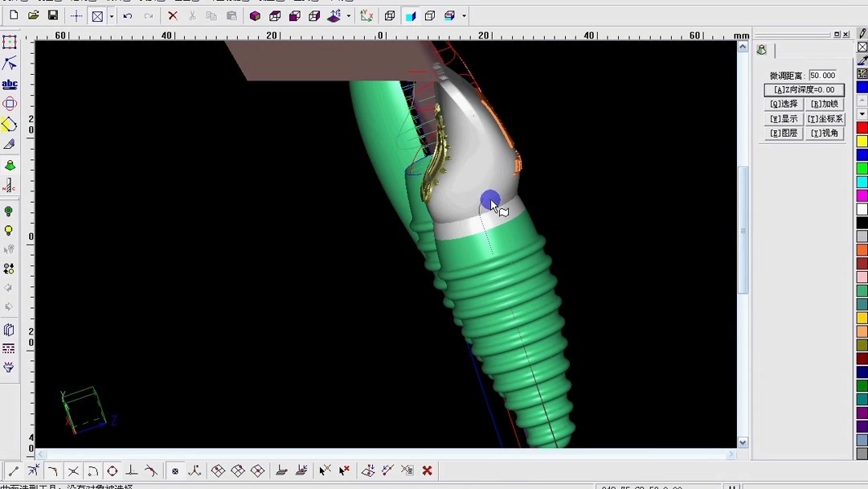868x489 pixels.
Task: Click the abc text tool in left toolbar
Action: point(9,84)
